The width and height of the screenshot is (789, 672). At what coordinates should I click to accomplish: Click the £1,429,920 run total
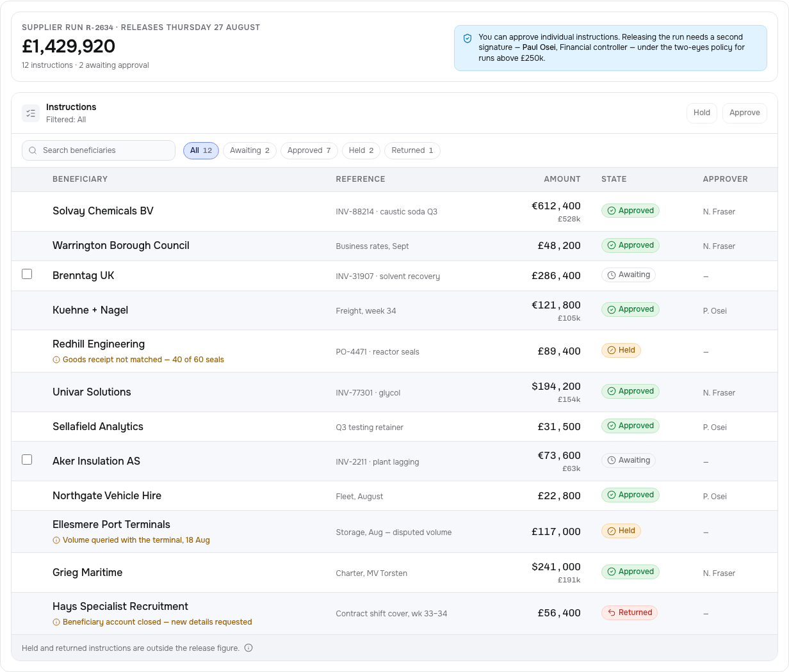pos(69,46)
